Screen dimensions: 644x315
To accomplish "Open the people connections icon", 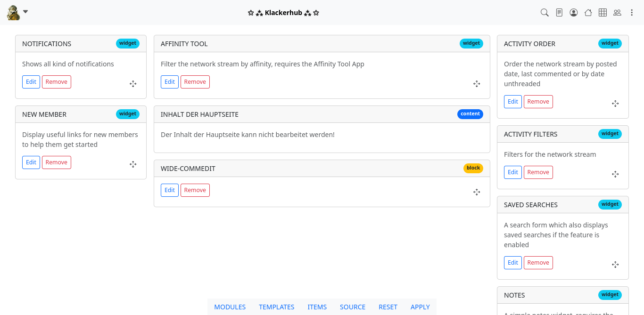I will pos(617,13).
